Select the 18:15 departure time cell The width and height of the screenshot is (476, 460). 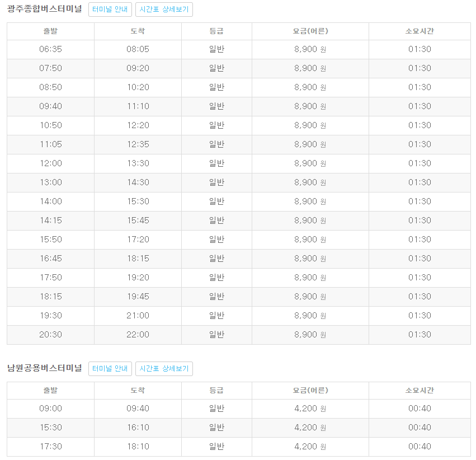click(x=51, y=297)
